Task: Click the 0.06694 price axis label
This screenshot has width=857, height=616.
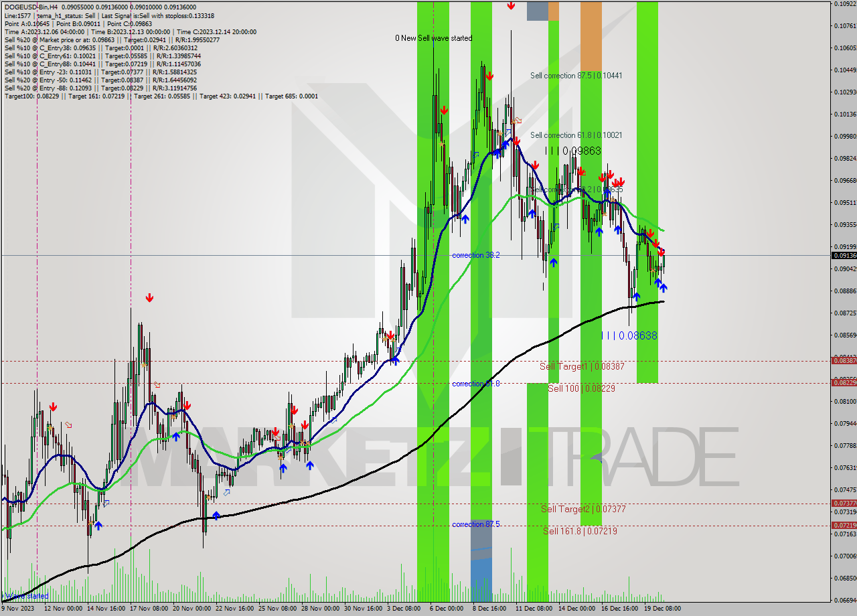Action: pyautogui.click(x=845, y=600)
